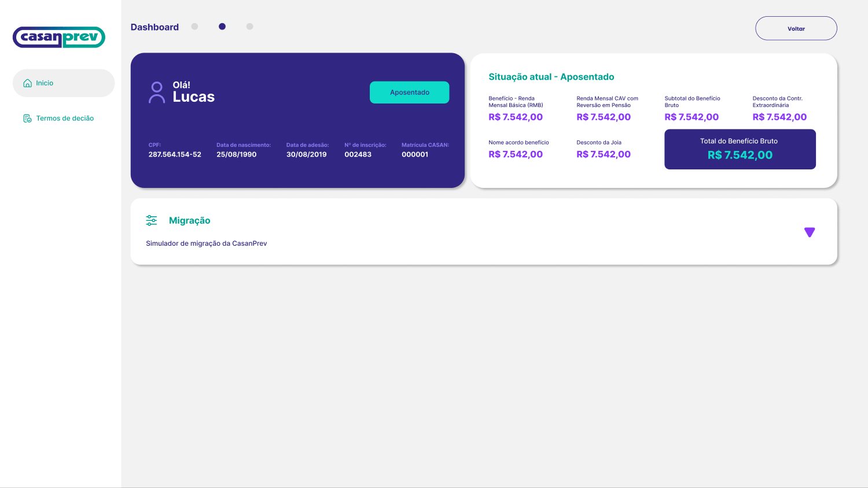Click the 'Data de nascimento:' label
This screenshot has width=868, height=488.
[x=244, y=145]
